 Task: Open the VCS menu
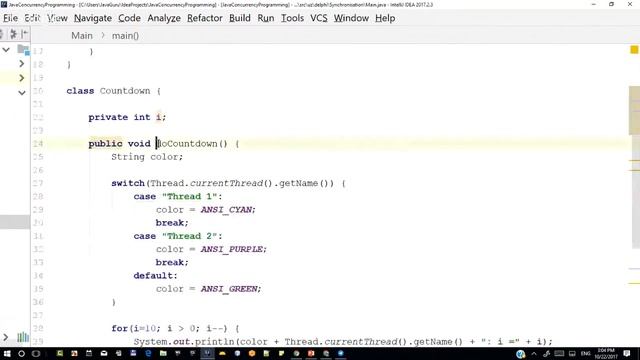click(319, 18)
